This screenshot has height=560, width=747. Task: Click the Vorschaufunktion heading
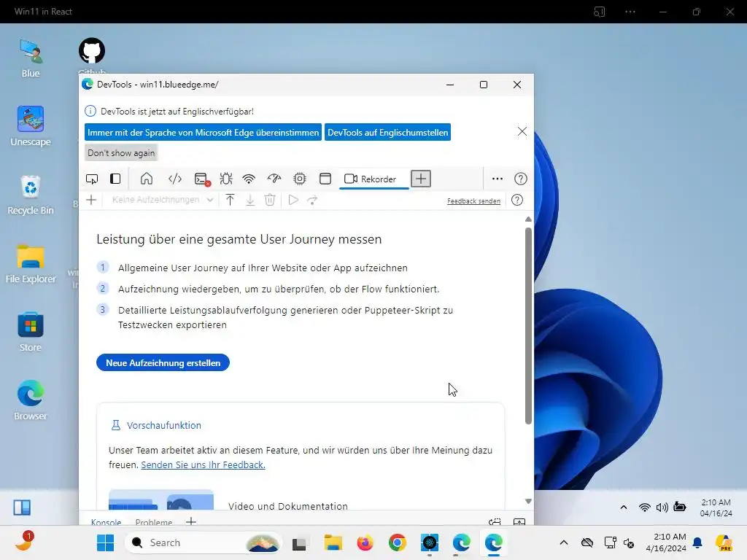tap(164, 425)
